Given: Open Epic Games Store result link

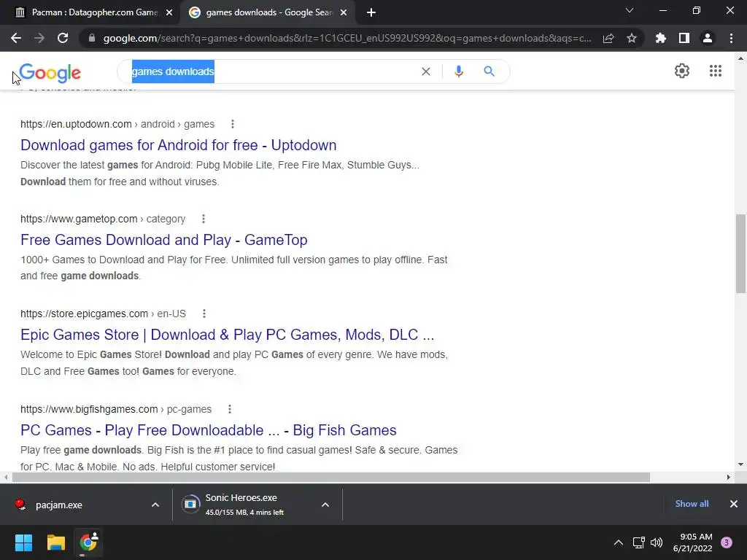Looking at the screenshot, I should coord(228,335).
